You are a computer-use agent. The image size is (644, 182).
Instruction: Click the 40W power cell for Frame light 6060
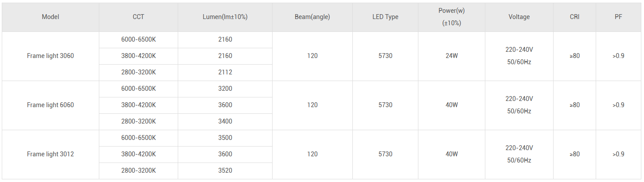(451, 105)
